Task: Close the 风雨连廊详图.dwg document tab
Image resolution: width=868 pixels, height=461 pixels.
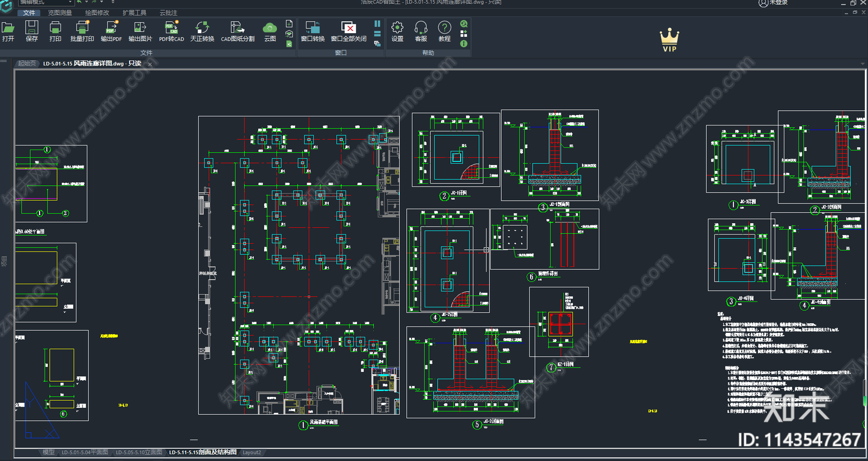Action: point(150,64)
